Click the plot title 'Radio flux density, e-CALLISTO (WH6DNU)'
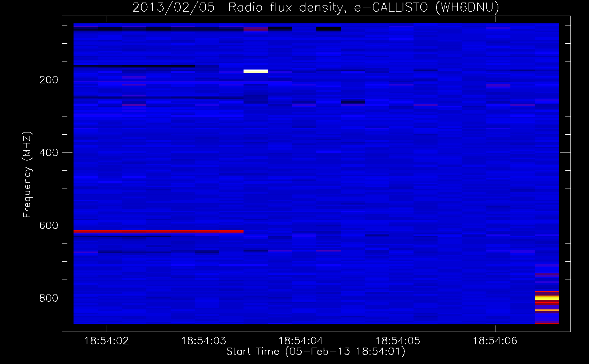 (364, 7)
